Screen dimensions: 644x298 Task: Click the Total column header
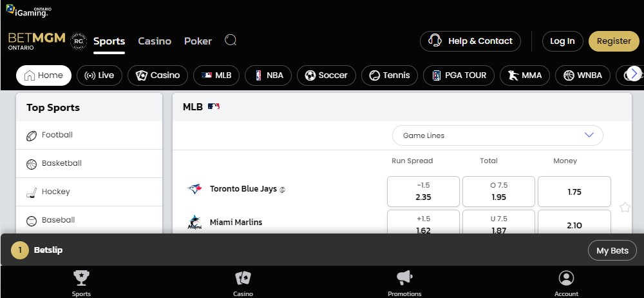tap(489, 161)
